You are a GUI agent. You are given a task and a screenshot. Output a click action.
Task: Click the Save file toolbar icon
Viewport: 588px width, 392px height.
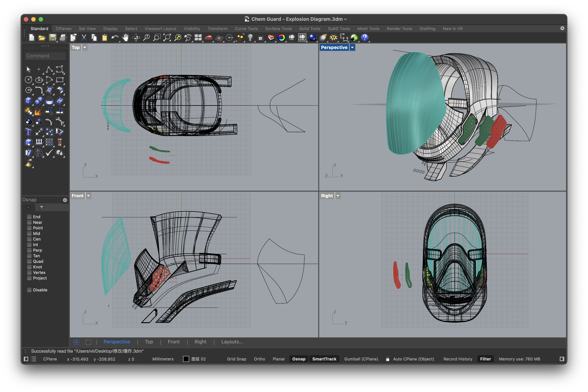pos(53,38)
